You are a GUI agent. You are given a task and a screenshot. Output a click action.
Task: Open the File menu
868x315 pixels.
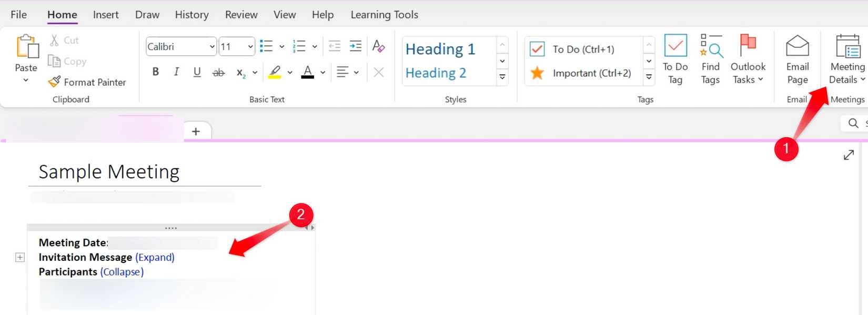[18, 15]
